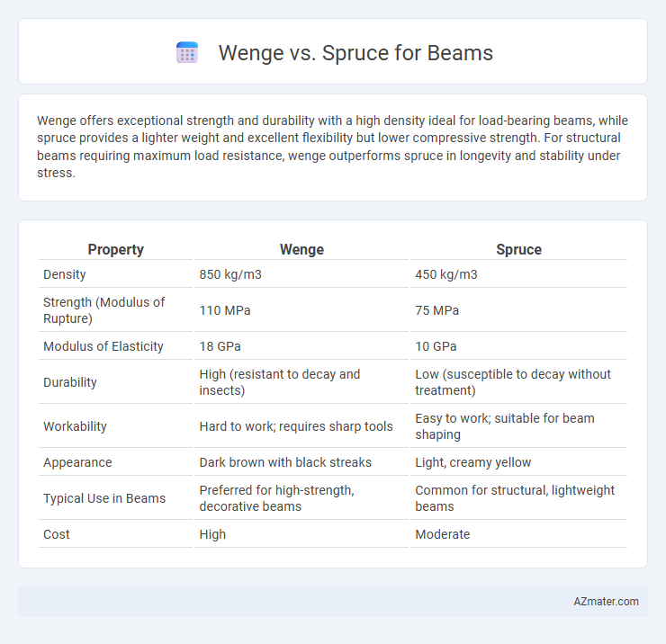
Task: Click the 'Durability' row label
Action: 70,382
